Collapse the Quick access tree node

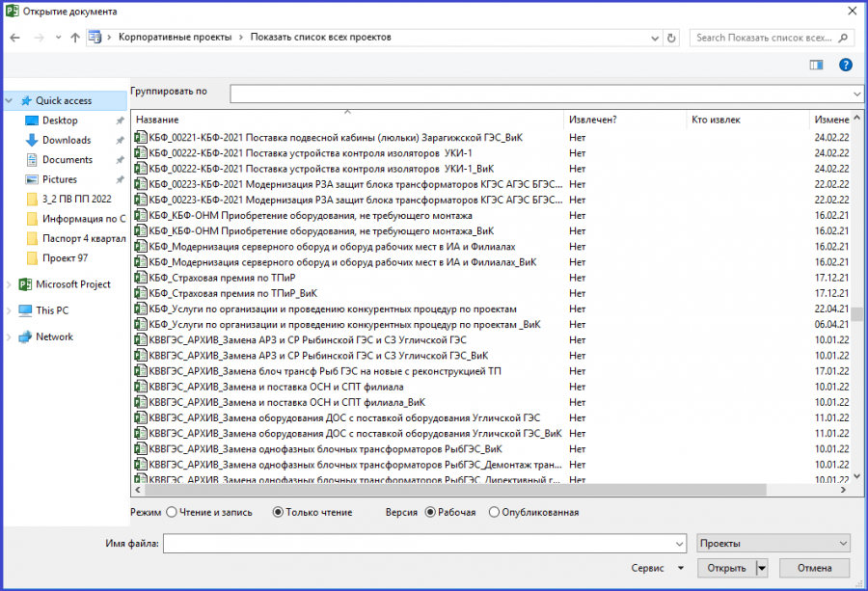9,100
